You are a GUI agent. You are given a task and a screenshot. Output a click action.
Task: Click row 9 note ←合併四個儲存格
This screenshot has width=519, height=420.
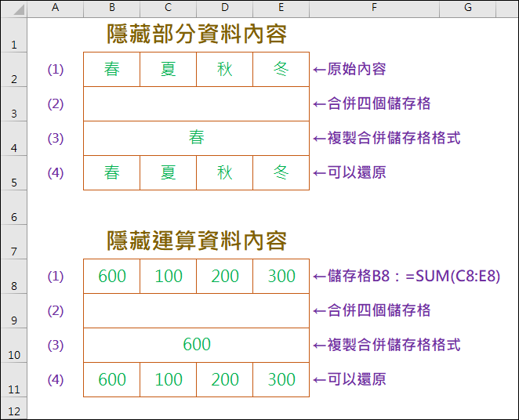(x=372, y=310)
